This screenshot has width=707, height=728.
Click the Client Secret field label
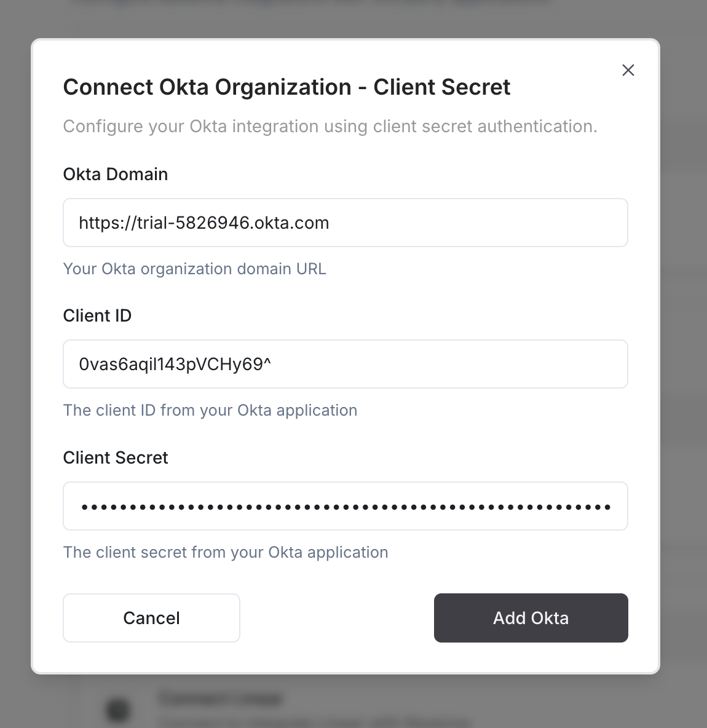(x=116, y=458)
